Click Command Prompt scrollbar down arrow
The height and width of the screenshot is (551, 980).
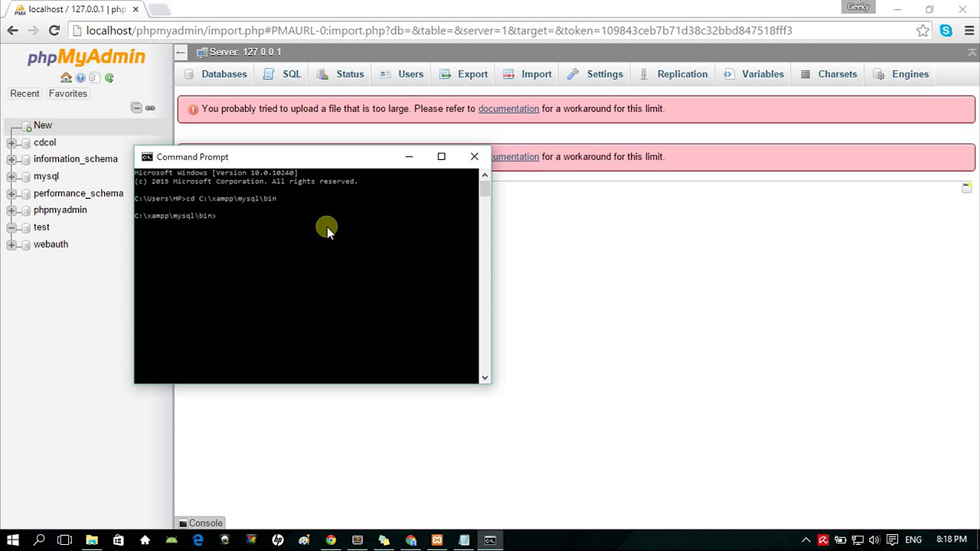(485, 377)
